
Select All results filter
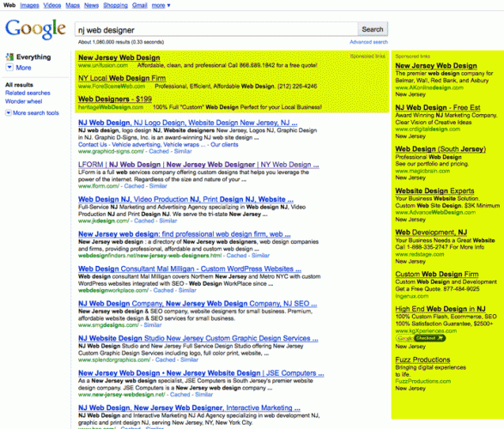19,85
